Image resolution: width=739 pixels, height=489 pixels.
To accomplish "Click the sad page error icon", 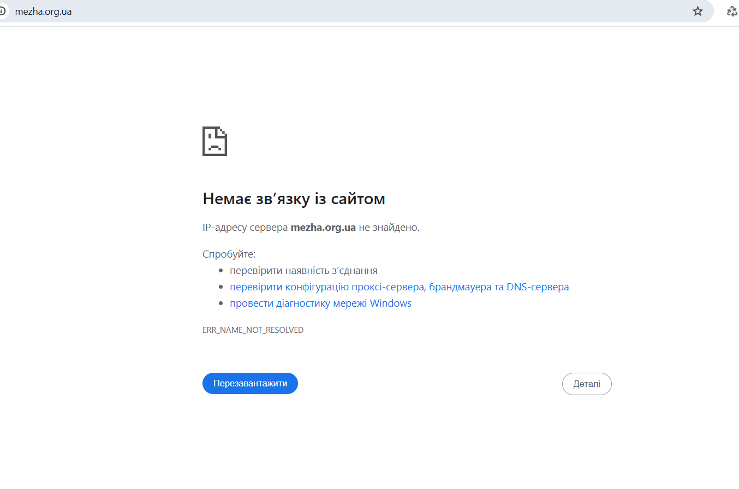I will pos(215,141).
